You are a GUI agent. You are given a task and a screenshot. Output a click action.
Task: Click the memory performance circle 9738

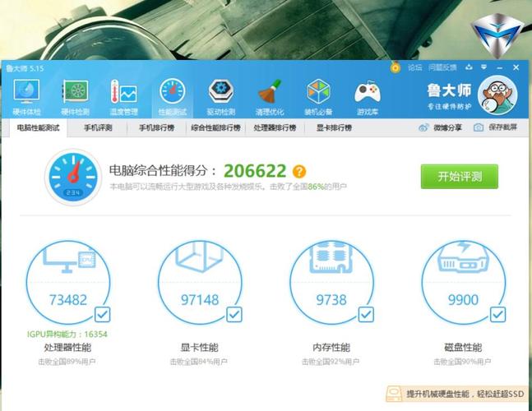(x=331, y=283)
